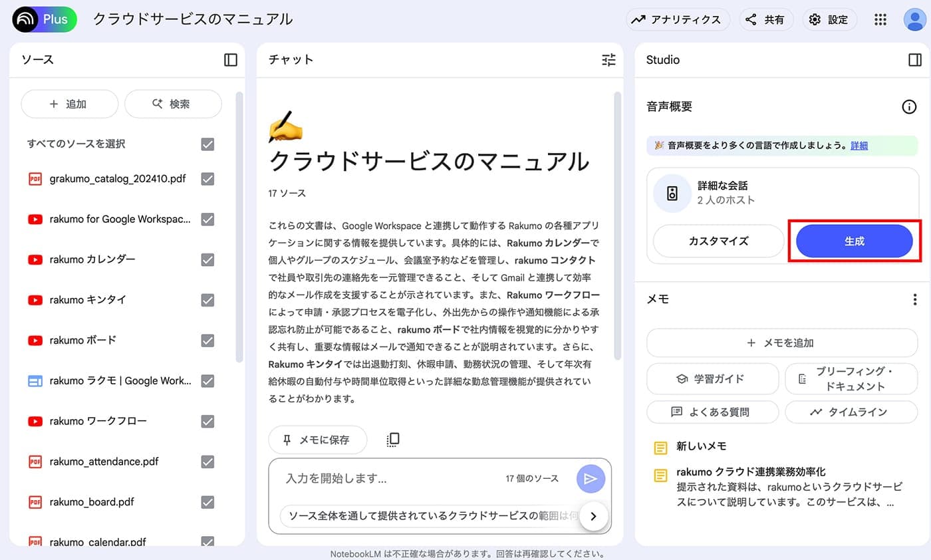Click PDF icon beside rakumo_attendance.pdf

click(x=35, y=462)
